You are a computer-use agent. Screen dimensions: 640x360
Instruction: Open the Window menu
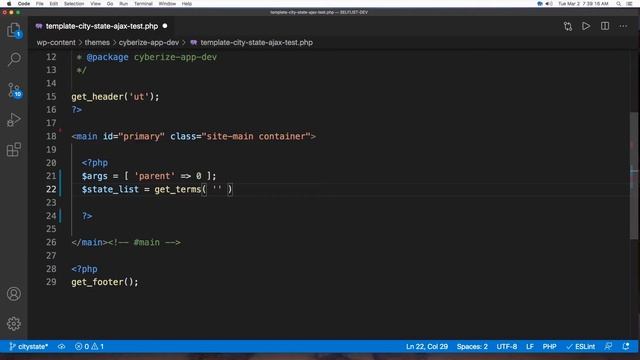pos(167,4)
